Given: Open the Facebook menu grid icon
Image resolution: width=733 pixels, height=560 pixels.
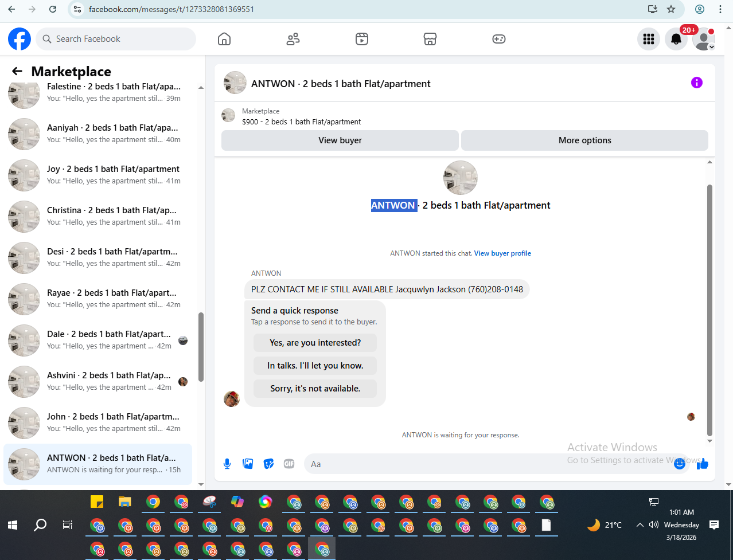Looking at the screenshot, I should 649,39.
